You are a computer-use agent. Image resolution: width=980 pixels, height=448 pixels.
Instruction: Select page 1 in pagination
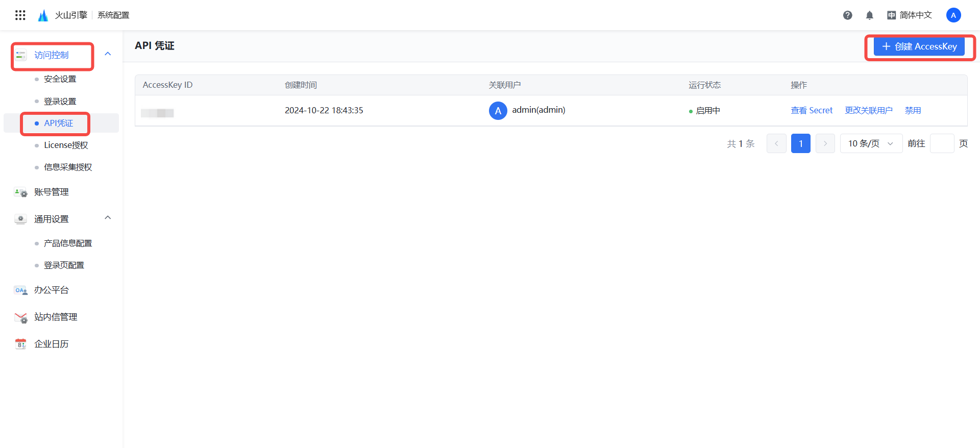801,144
